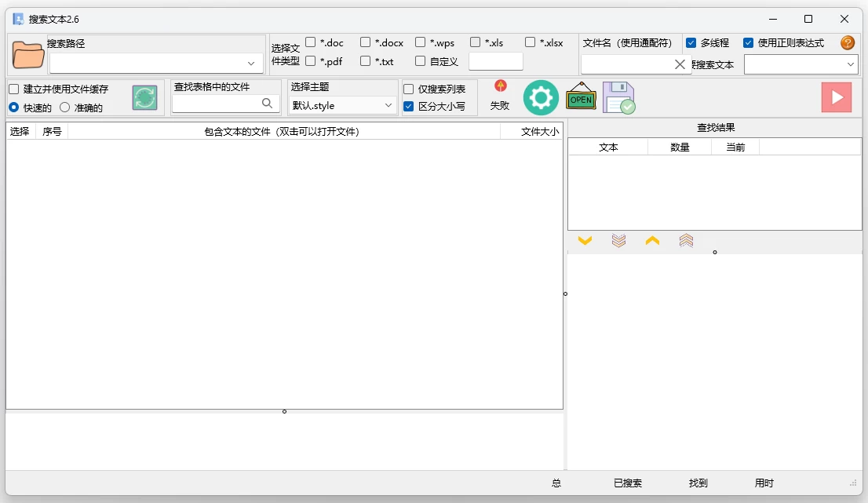Jump to next result with yellow down chevron

[585, 241]
